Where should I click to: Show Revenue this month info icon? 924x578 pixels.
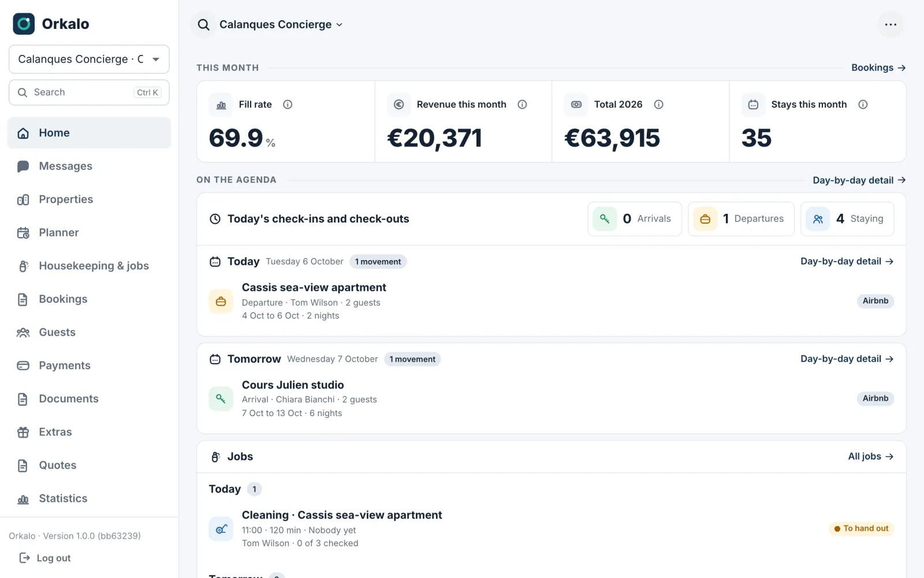point(522,105)
